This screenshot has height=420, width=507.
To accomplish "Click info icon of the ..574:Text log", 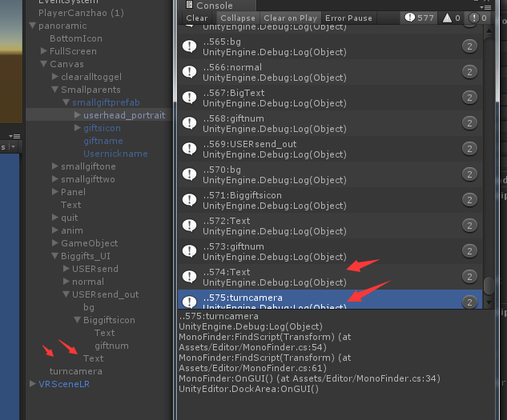I will (190, 276).
